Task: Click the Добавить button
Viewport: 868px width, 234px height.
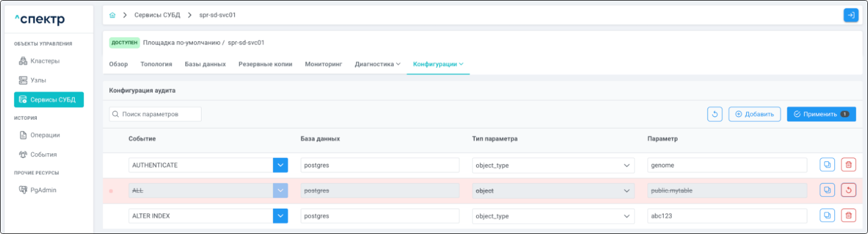Action: click(754, 114)
